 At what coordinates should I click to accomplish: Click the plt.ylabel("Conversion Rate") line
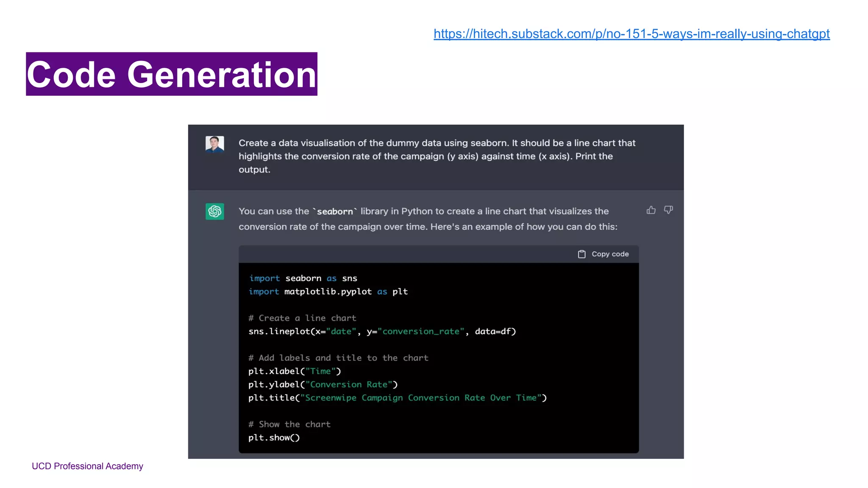click(323, 384)
